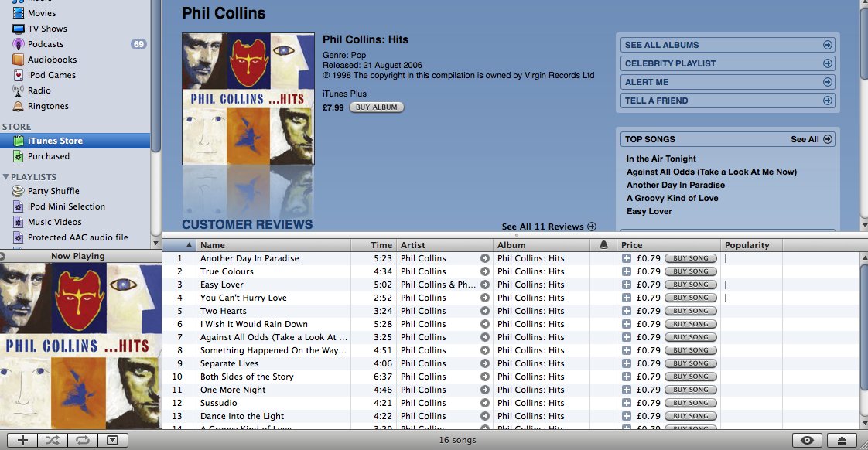
Task: Sort by Album column header
Action: 542,245
